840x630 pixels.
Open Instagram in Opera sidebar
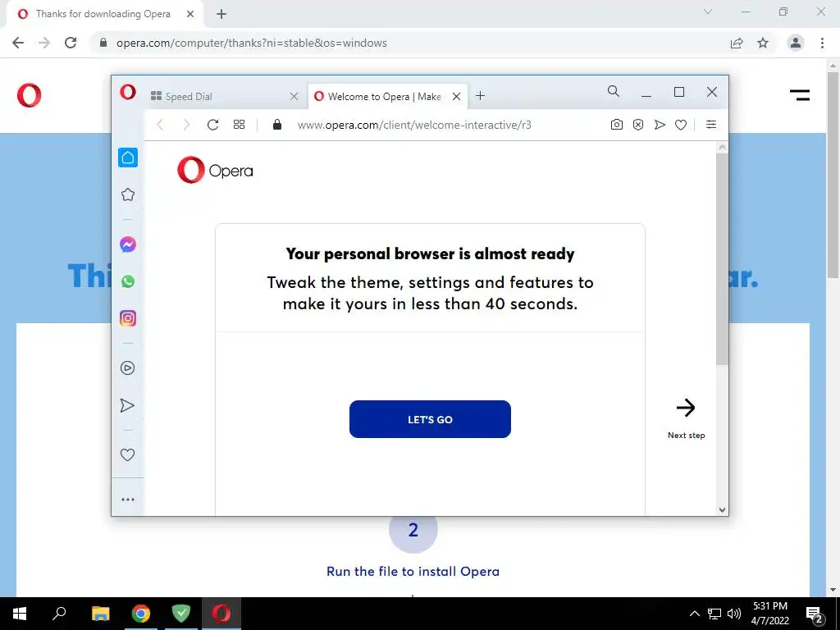127,318
